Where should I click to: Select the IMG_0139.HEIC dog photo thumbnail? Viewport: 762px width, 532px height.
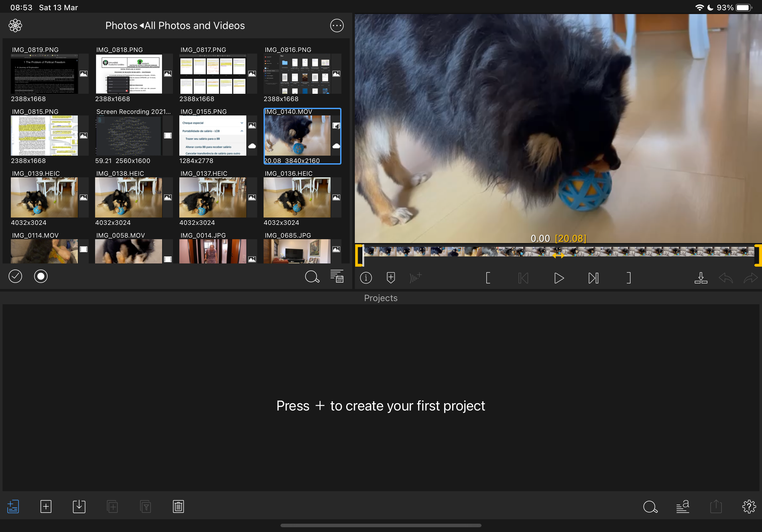(44, 197)
